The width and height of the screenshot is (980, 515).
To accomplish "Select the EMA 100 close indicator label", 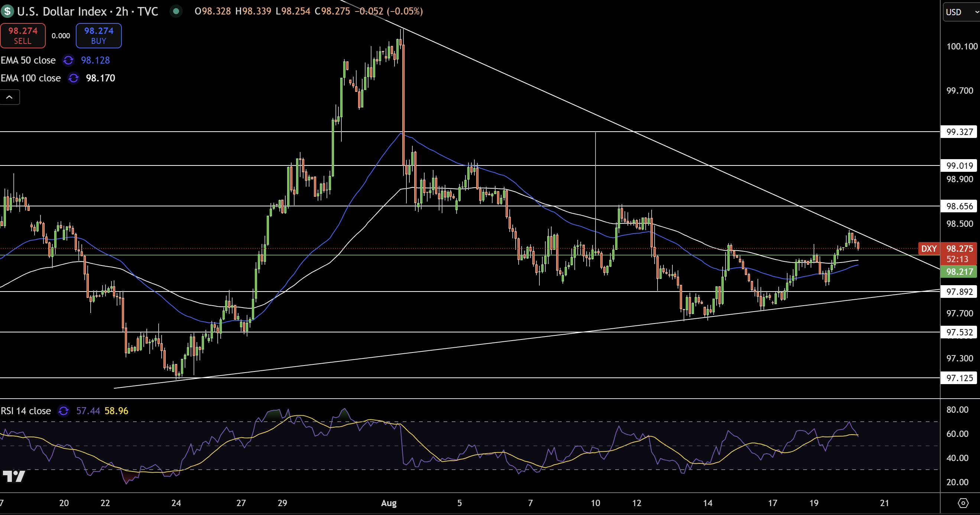I will click(31, 78).
